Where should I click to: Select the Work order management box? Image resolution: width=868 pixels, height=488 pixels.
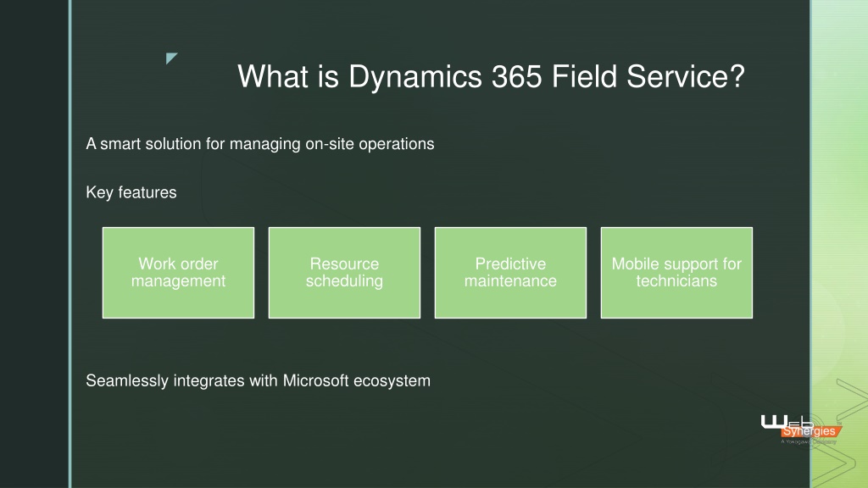point(178,273)
